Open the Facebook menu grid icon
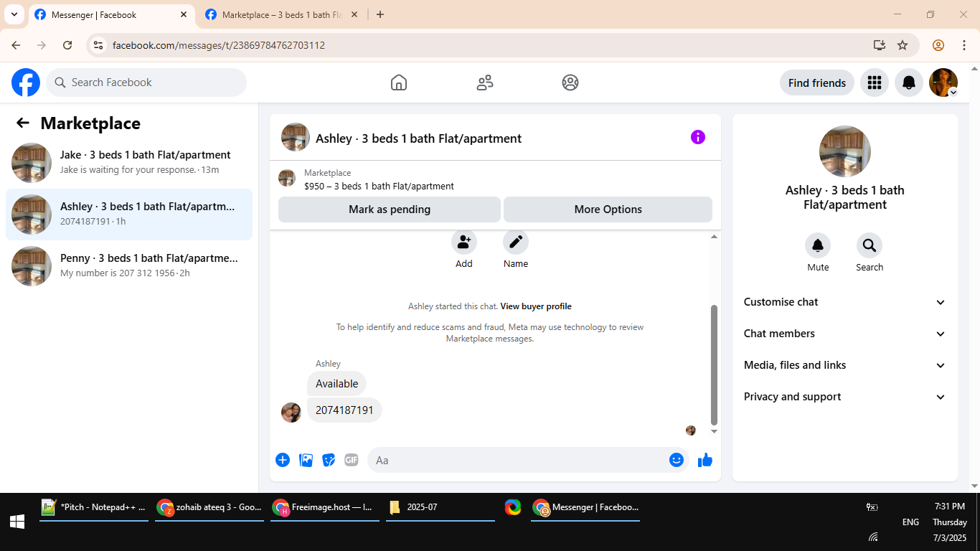 click(874, 83)
